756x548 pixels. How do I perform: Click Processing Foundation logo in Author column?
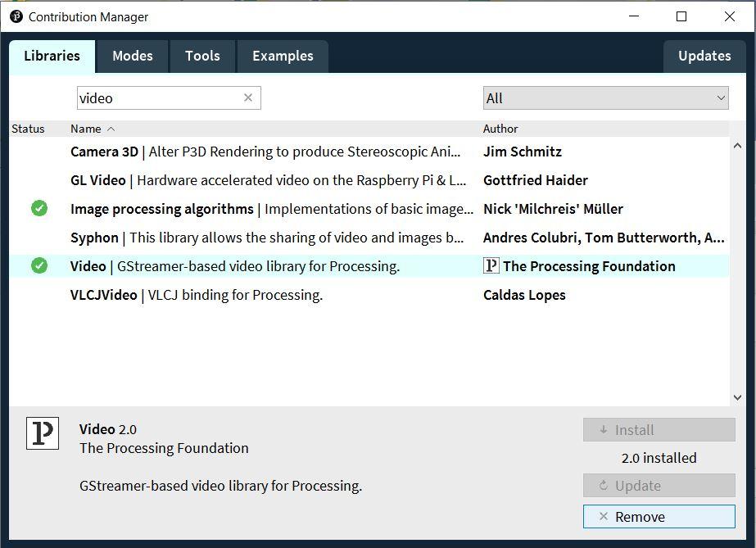[x=491, y=265]
